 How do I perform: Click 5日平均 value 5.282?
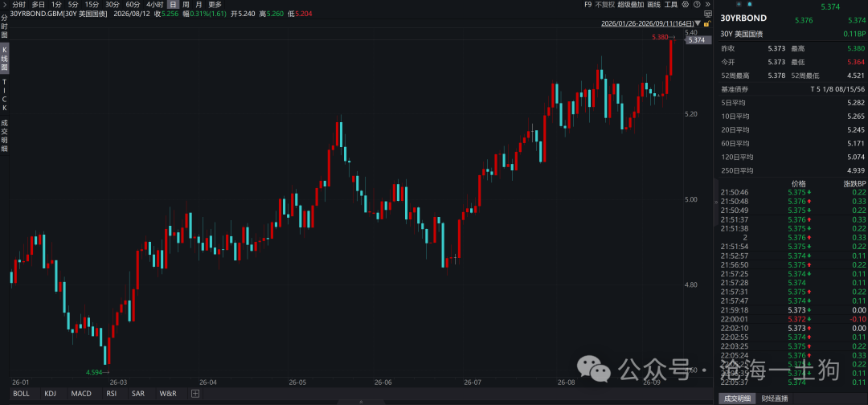click(x=855, y=102)
